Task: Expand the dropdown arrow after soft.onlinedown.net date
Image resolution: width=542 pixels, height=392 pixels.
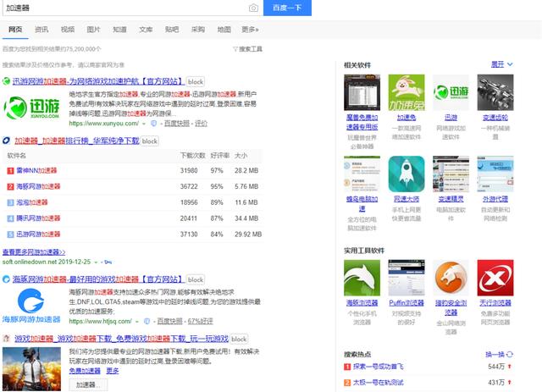Action: (x=96, y=262)
